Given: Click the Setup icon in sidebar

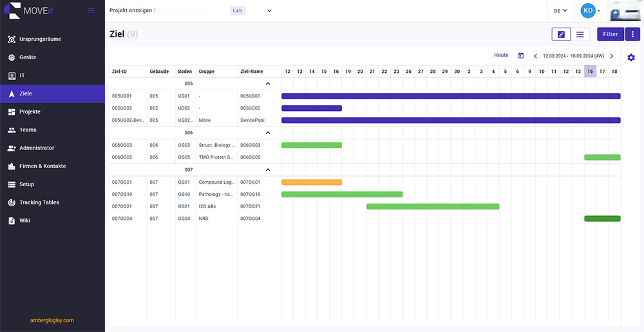Looking at the screenshot, I should point(12,184).
